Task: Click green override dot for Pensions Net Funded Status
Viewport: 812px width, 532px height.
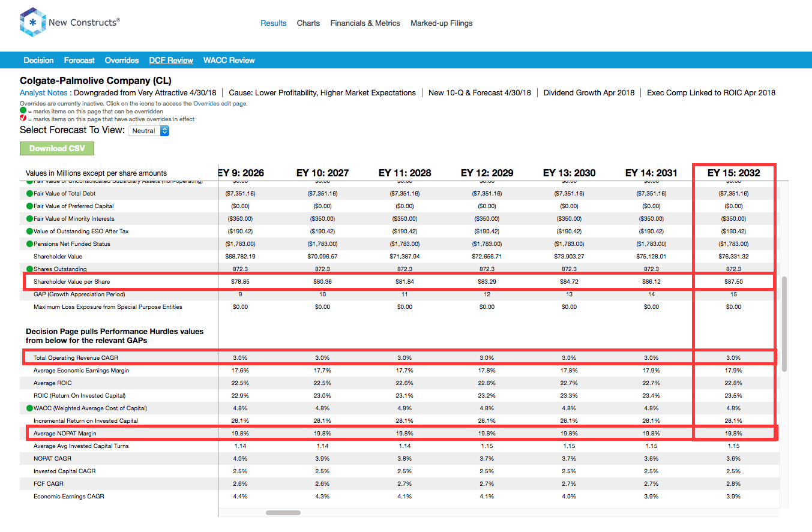Action: (x=29, y=244)
